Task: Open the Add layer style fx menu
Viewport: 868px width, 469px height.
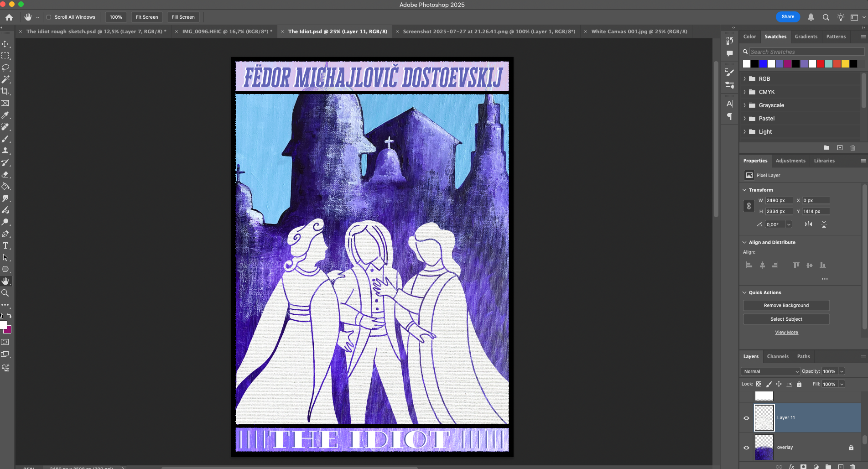Action: pos(791,467)
